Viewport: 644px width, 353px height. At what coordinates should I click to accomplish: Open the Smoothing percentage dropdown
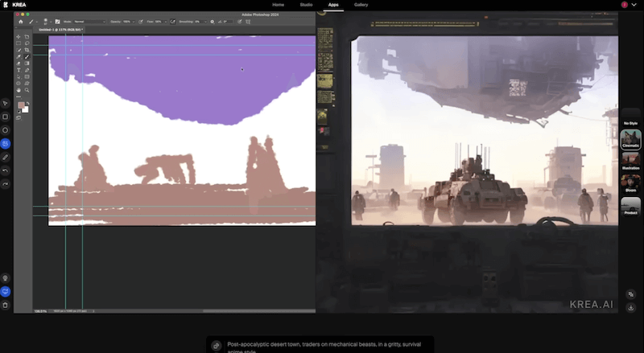[206, 22]
